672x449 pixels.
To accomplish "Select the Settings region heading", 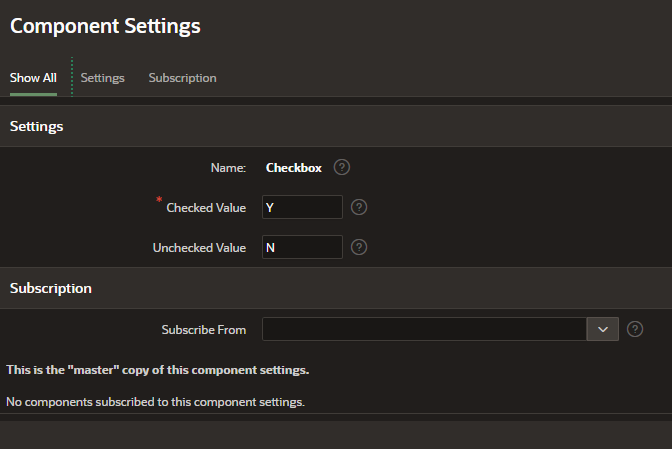I will click(x=36, y=126).
